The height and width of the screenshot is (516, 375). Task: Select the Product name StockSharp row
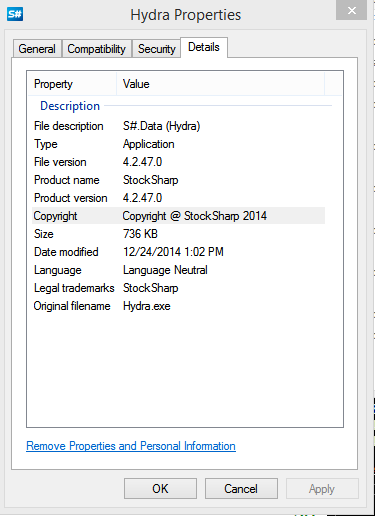click(178, 180)
